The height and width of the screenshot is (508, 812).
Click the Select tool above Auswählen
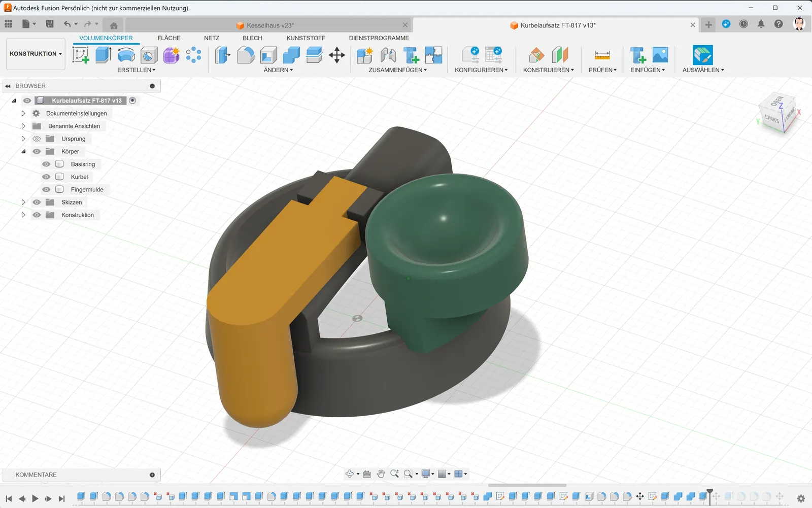point(703,55)
